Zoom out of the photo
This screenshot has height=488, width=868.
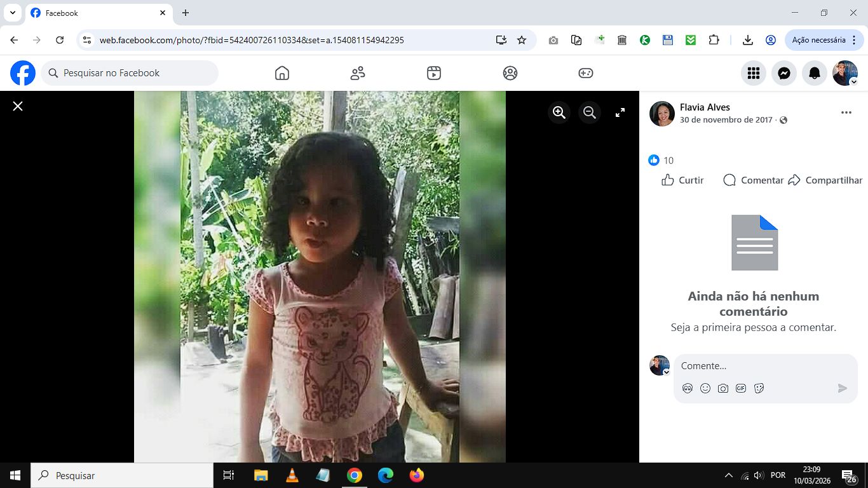tap(590, 112)
